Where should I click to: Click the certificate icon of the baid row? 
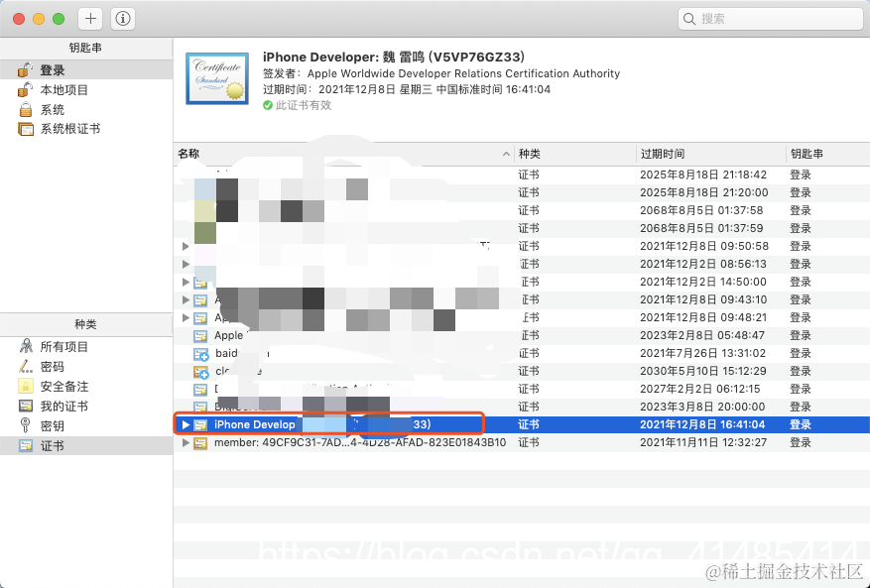point(200,354)
